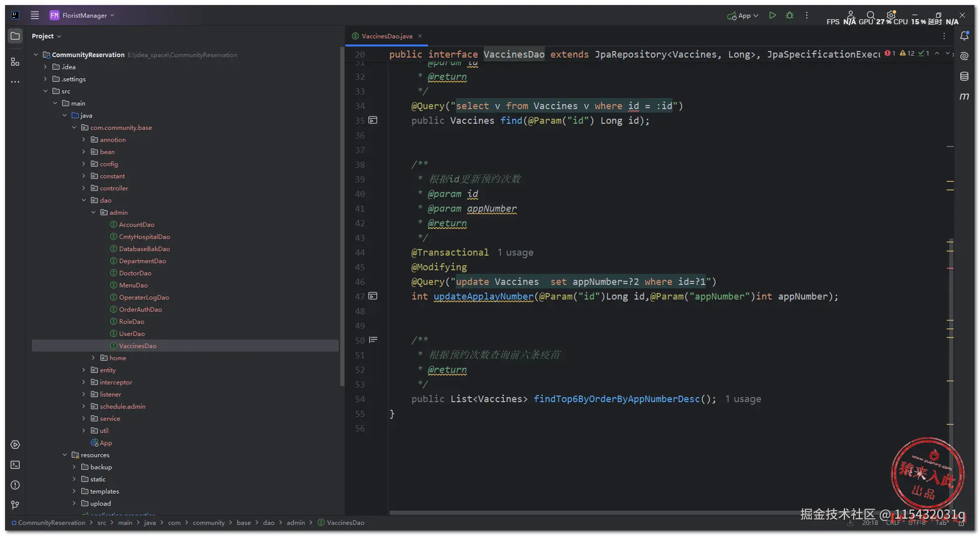Go to previous highlighted problem
980x536 pixels.
coord(937,53)
